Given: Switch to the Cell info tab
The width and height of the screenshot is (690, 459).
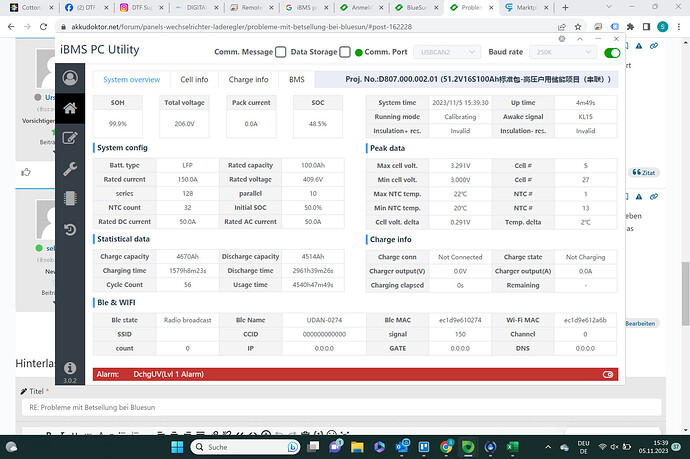Looking at the screenshot, I should click(x=194, y=80).
